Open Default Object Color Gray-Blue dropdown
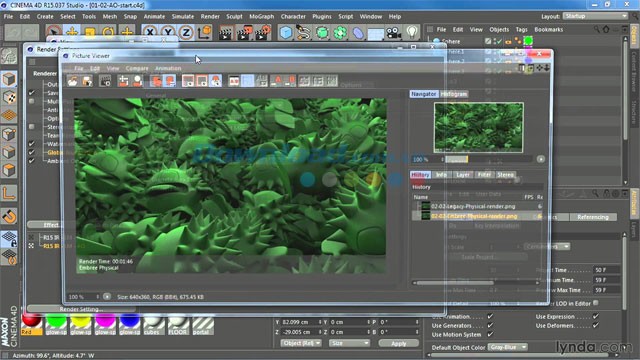Image resolution: width=640 pixels, height=360 pixels. (508, 347)
